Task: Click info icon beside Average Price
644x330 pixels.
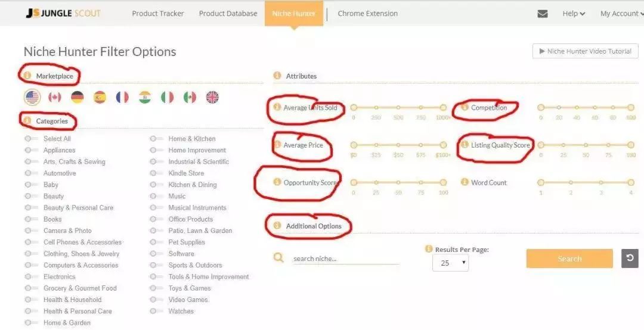Action: [277, 145]
